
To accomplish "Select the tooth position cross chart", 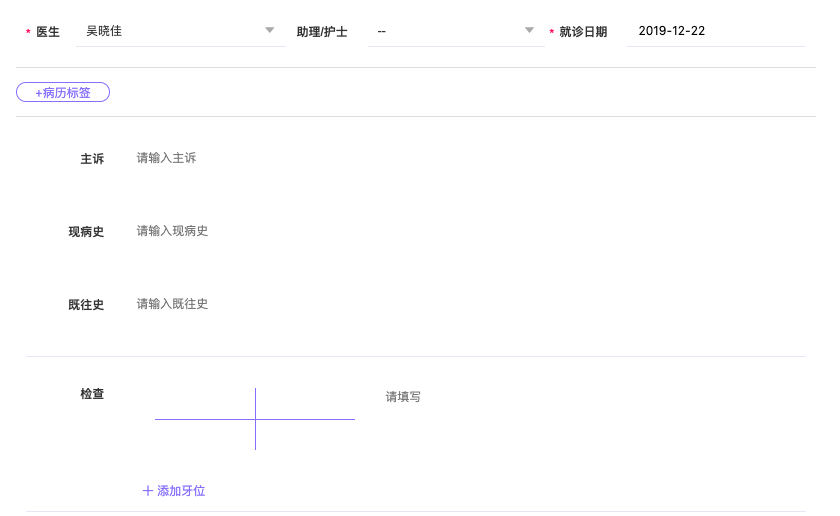I will pyautogui.click(x=255, y=419).
